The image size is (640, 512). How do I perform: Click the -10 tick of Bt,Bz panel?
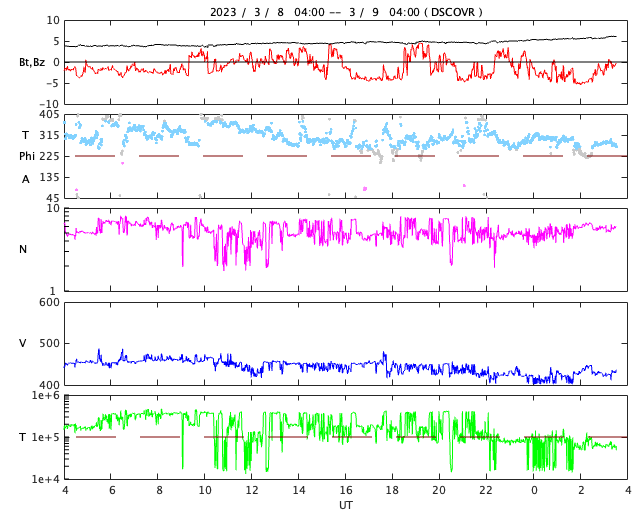pyautogui.click(x=49, y=105)
